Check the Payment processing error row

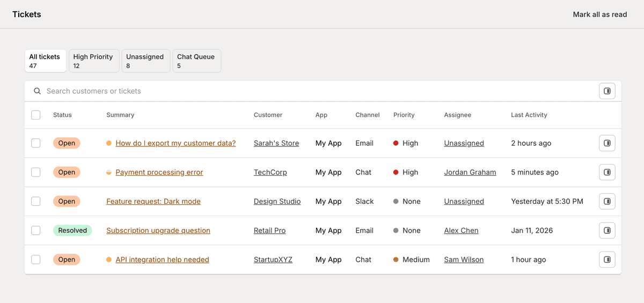point(36,172)
